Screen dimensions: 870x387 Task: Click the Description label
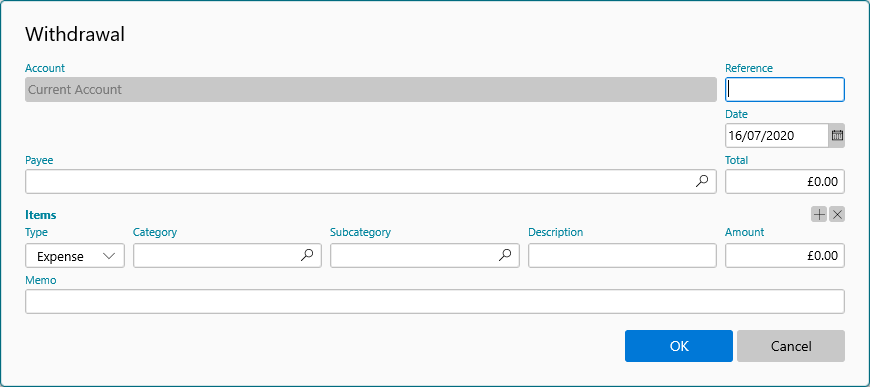[x=556, y=232]
